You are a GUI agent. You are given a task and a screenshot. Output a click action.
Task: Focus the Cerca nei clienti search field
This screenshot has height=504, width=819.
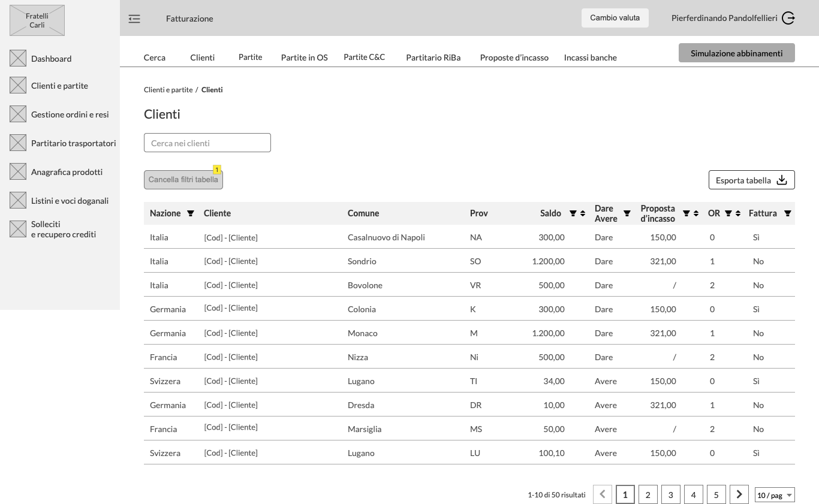207,143
